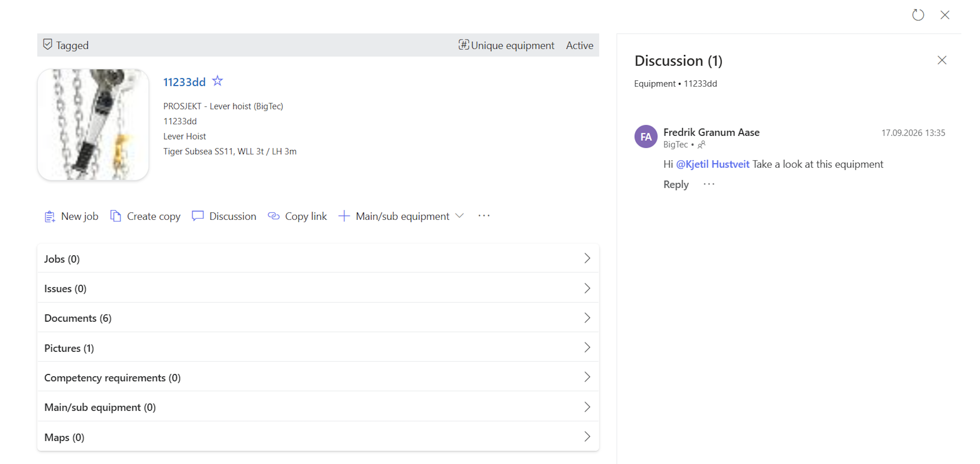
Task: Click the Tagged shield icon
Action: pyautogui.click(x=47, y=45)
